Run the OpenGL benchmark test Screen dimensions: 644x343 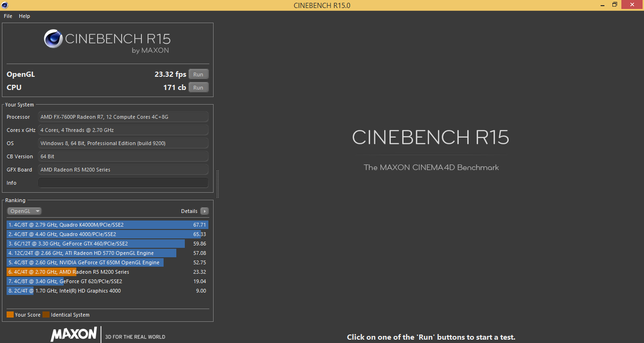point(198,74)
